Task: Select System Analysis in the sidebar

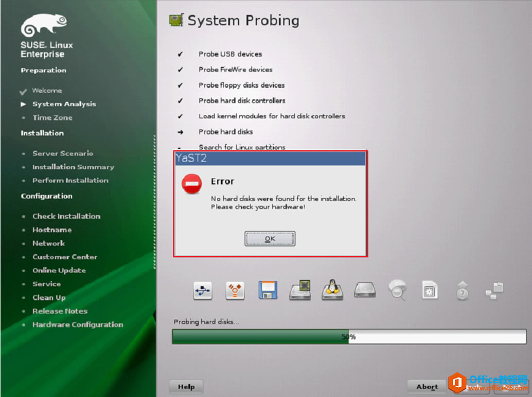Action: pos(64,104)
